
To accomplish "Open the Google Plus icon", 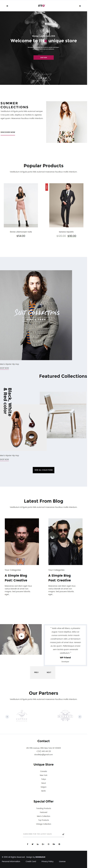I will pyautogui.click(x=43, y=844).
